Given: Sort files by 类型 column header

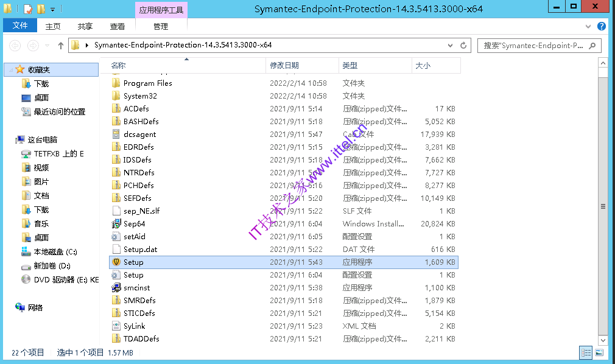Looking at the screenshot, I should point(375,66).
